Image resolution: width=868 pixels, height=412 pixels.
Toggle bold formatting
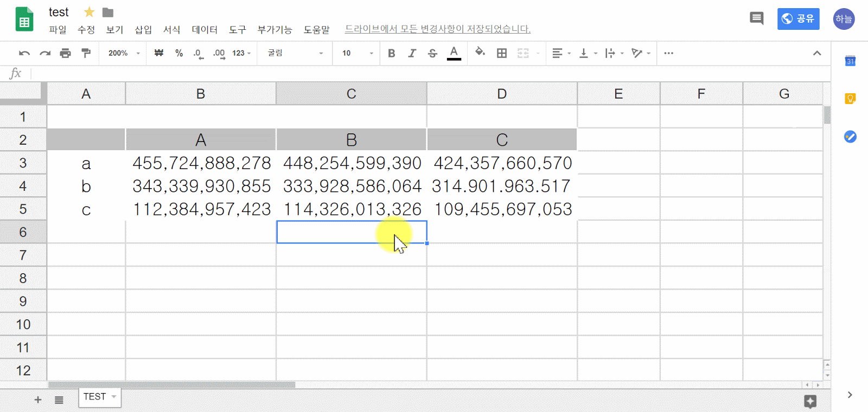click(x=392, y=53)
